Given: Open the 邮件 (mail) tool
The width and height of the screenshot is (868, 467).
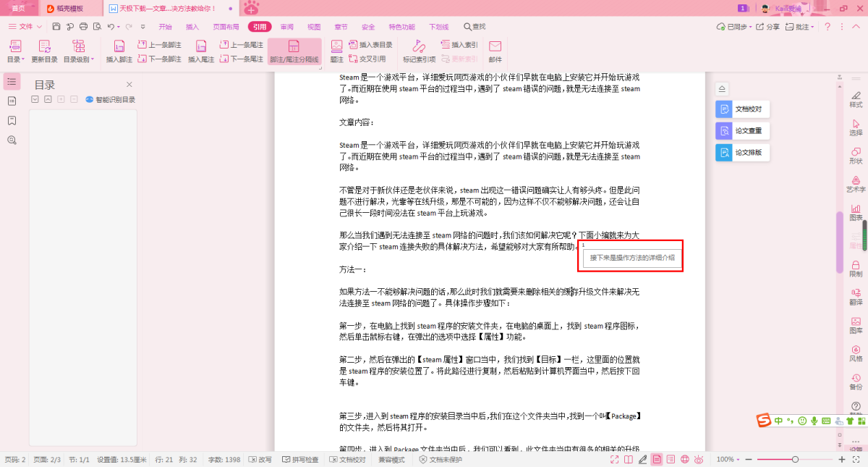Looking at the screenshot, I should tap(495, 47).
